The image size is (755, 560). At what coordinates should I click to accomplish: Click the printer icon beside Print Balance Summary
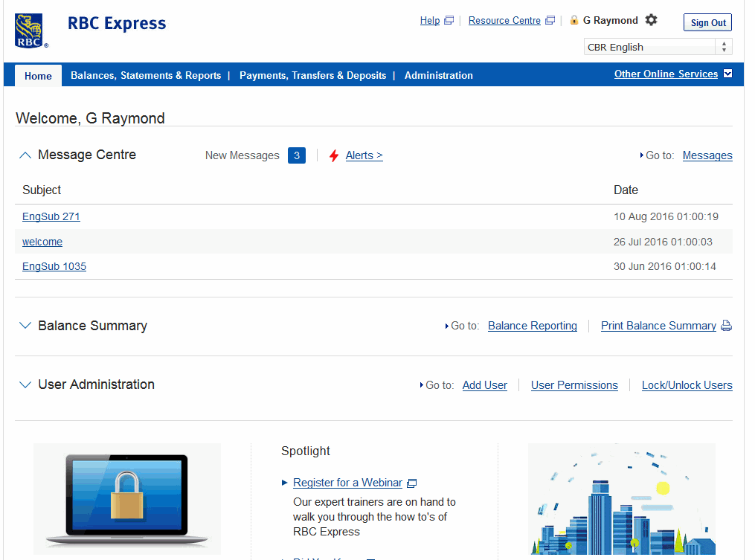pos(726,326)
